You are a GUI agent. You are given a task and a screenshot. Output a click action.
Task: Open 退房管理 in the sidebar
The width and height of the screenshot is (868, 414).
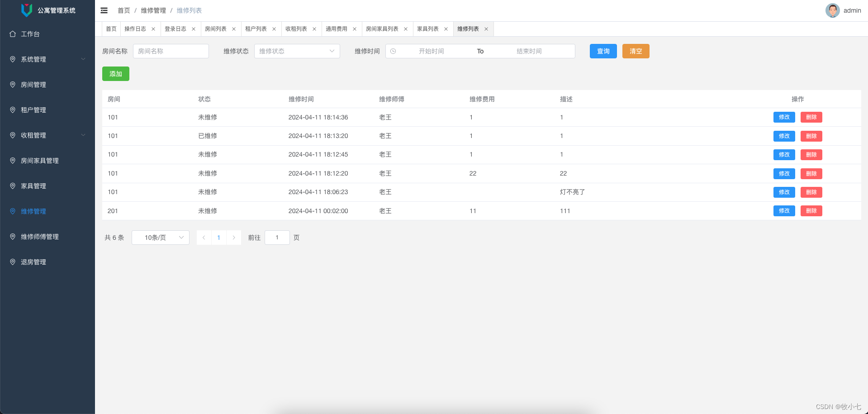click(x=47, y=262)
